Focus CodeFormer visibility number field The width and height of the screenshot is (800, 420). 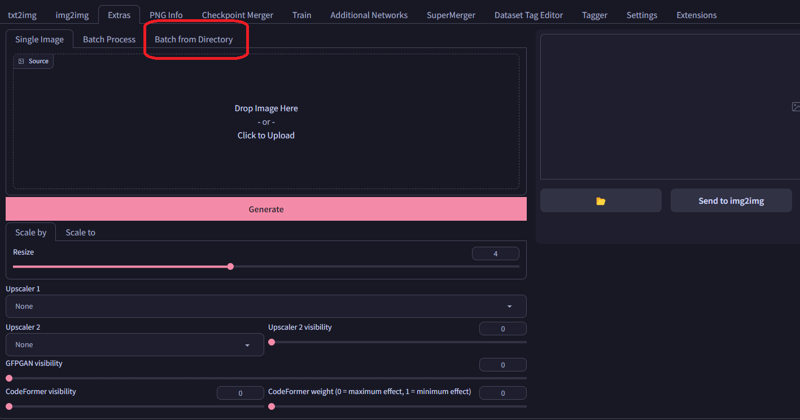coord(240,393)
